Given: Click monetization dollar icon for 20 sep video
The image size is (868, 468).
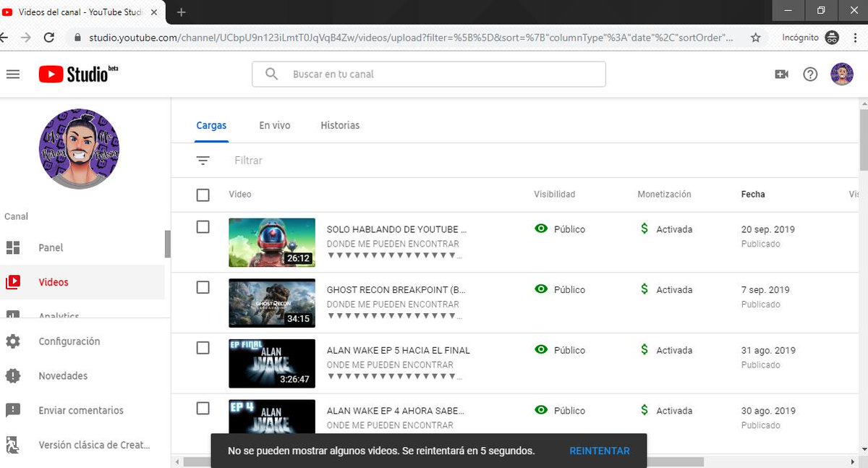Looking at the screenshot, I should (x=644, y=229).
